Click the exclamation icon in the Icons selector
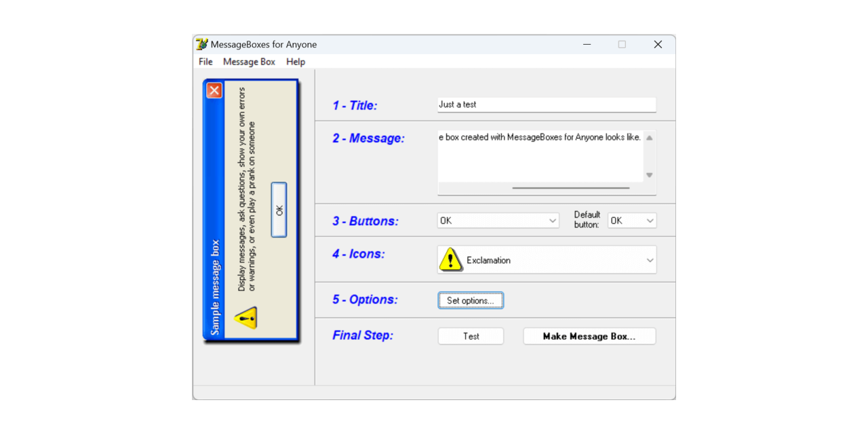 (450, 259)
